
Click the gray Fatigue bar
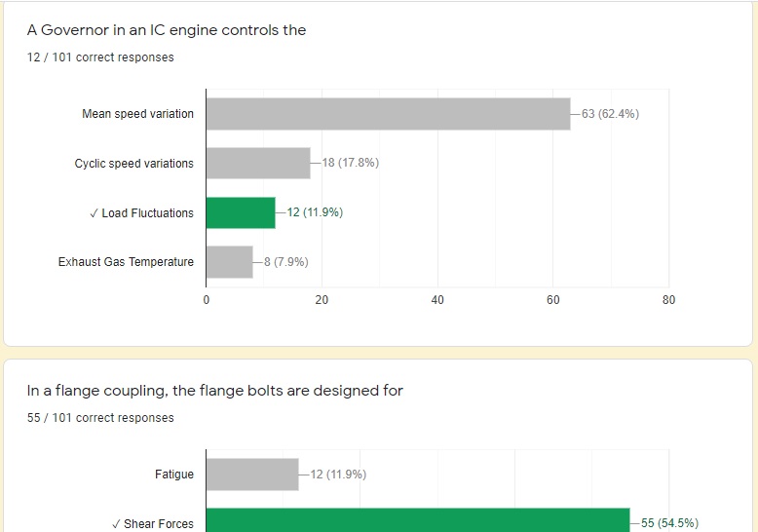(252, 475)
